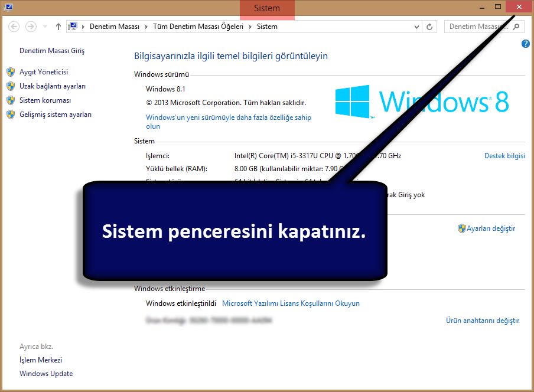Open Denetim Masası Giriş link

(x=52, y=51)
